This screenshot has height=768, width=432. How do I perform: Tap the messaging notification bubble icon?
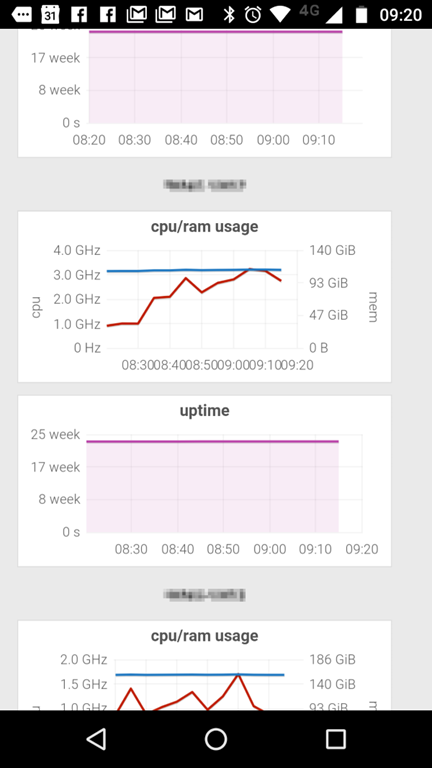(21, 15)
